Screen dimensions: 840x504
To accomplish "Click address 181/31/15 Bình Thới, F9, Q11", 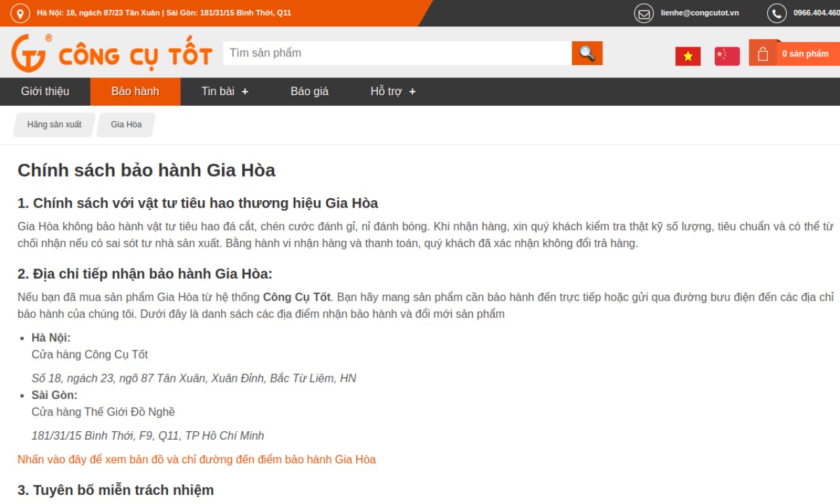I will coord(148,436).
